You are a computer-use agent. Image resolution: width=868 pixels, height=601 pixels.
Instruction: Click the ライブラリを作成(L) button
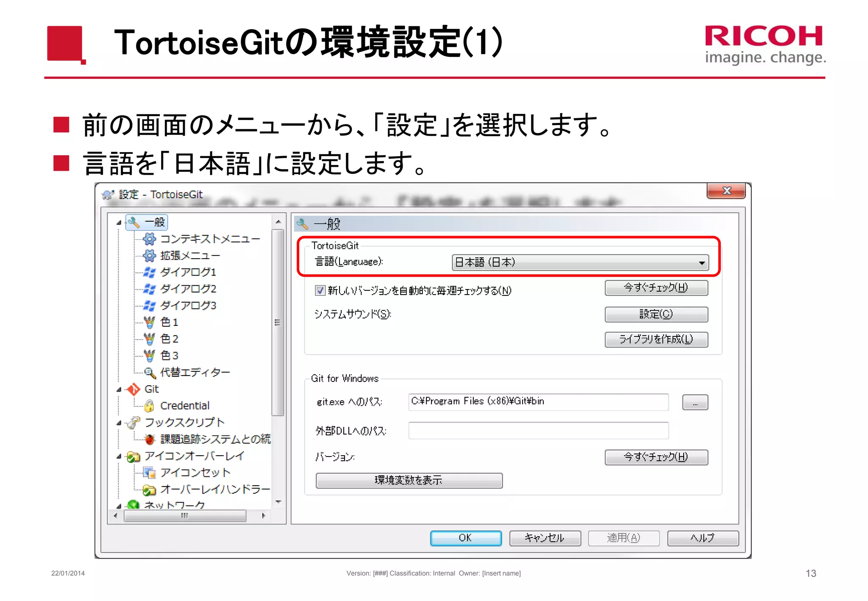pos(656,339)
